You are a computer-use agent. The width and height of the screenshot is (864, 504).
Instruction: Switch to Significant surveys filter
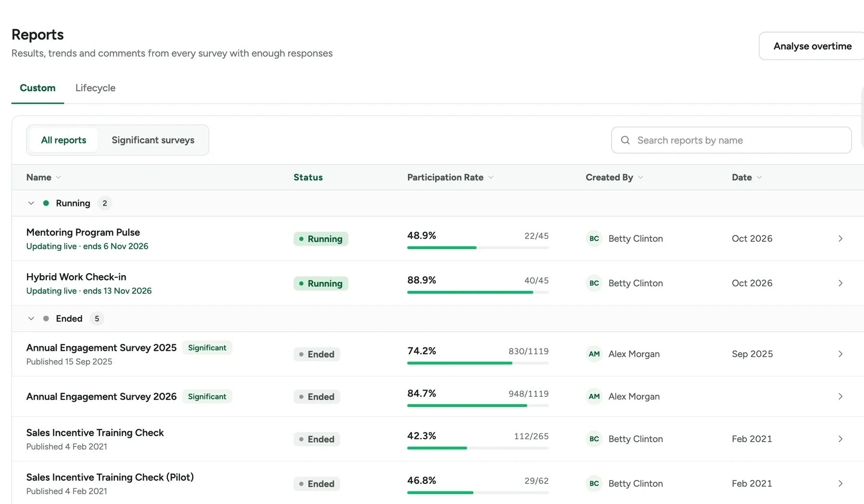pos(153,140)
